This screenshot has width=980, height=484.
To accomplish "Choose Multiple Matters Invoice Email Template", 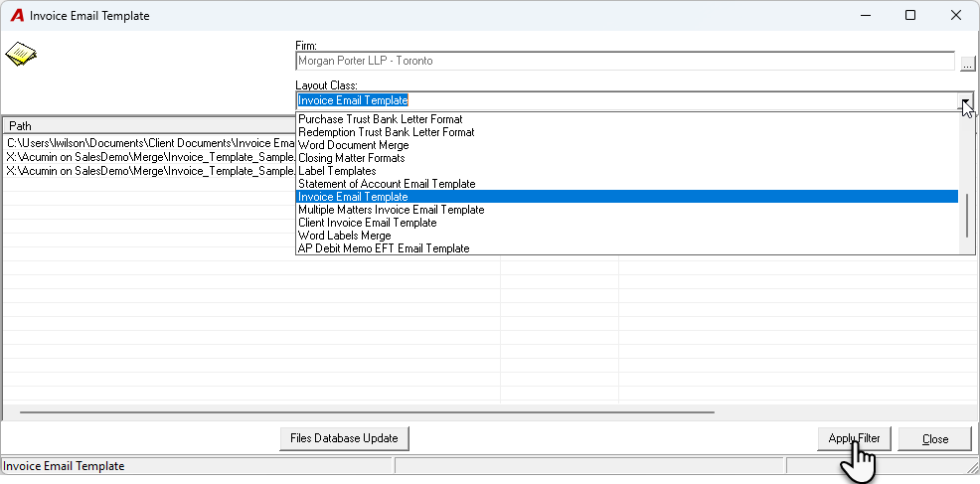I will tap(627, 210).
